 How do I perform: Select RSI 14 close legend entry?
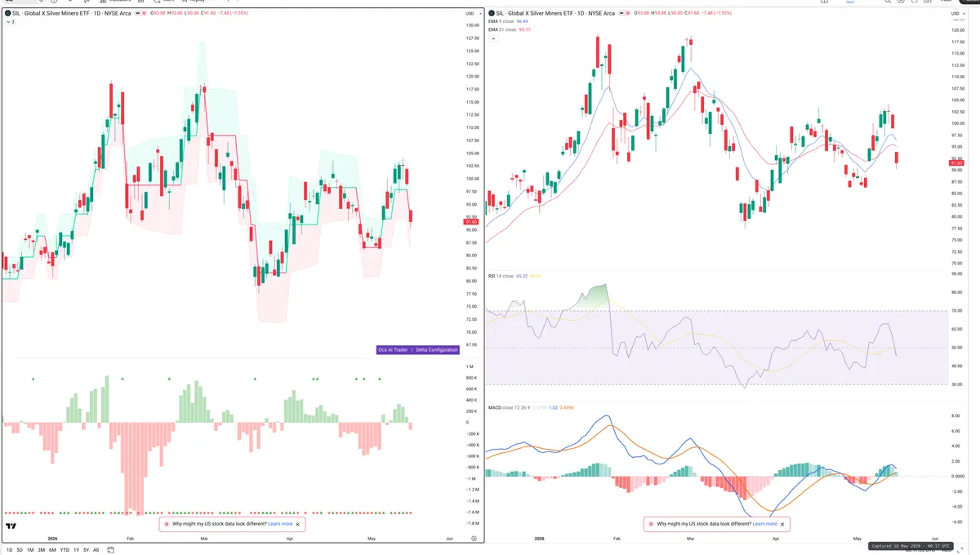click(515, 276)
